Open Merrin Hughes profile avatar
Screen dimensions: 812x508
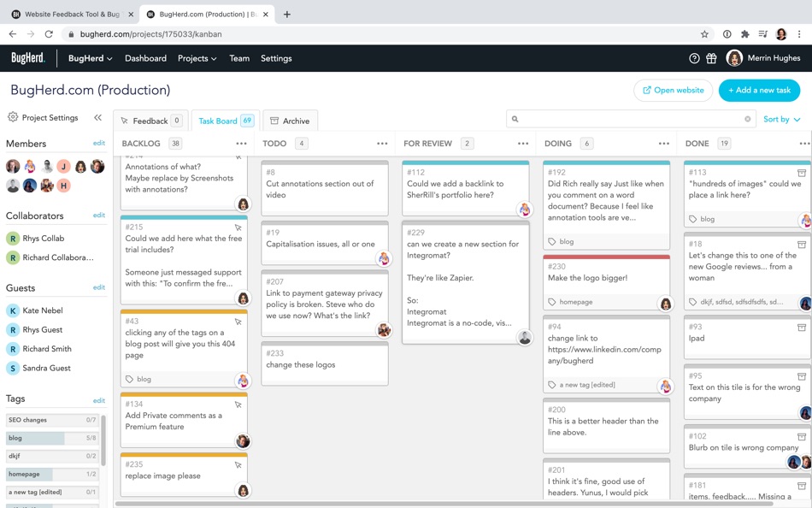tap(734, 58)
